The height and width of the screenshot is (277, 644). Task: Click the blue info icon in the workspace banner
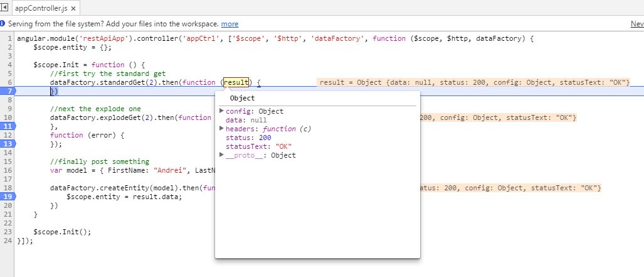[x=3, y=24]
